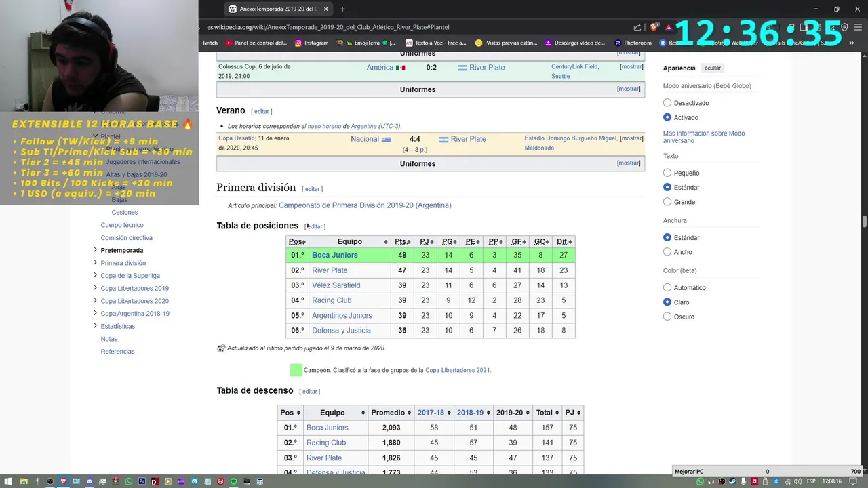This screenshot has width=868, height=488.
Task: Expand Estadísticas sidebar section
Action: (95, 326)
